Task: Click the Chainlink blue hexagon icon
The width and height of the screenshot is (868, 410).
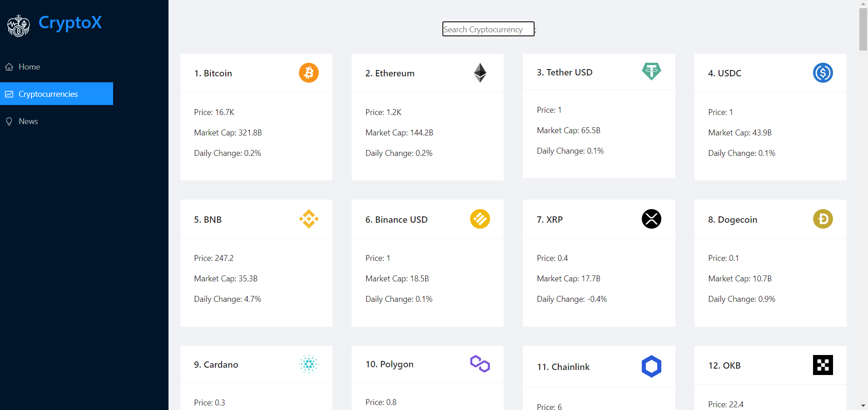Action: (651, 366)
